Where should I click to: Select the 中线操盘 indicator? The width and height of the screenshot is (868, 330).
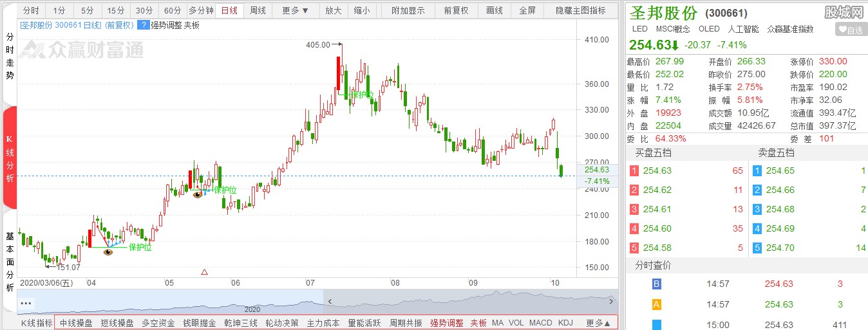76,323
